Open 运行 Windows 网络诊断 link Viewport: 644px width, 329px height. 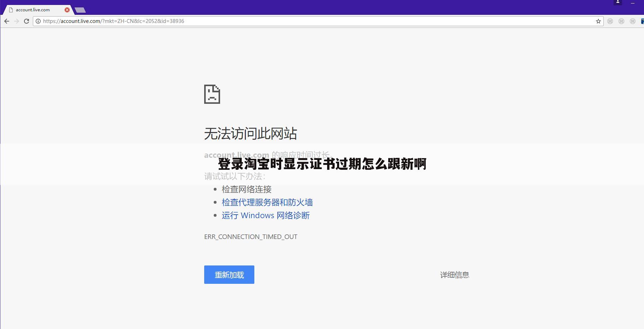pyautogui.click(x=266, y=215)
